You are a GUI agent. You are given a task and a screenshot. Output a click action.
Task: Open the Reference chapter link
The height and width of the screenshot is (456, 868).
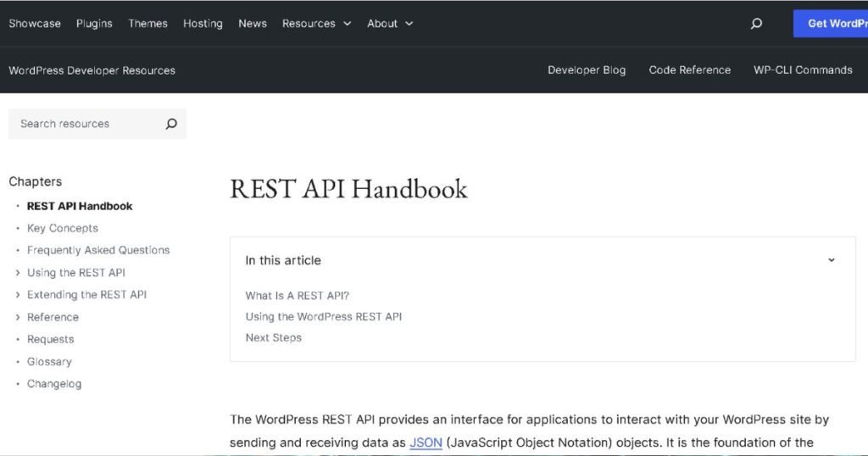coord(53,317)
